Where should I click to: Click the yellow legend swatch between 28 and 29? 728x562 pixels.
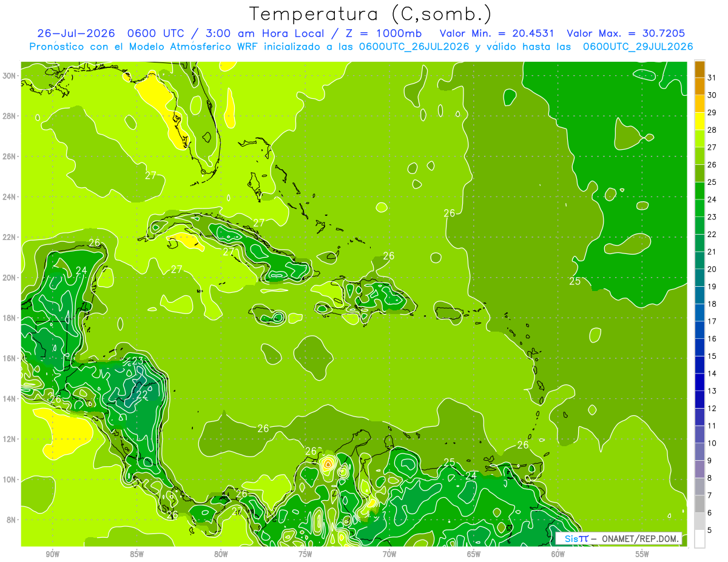[x=699, y=121]
